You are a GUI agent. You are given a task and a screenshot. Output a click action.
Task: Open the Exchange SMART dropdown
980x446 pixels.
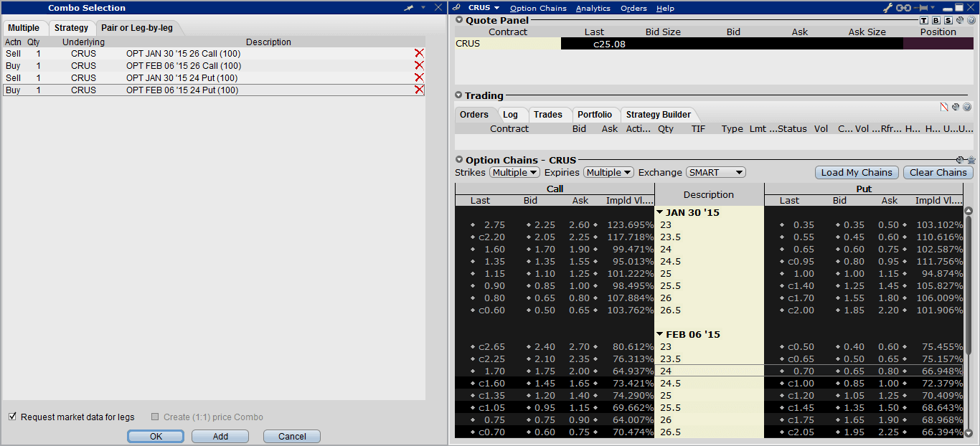click(x=716, y=172)
